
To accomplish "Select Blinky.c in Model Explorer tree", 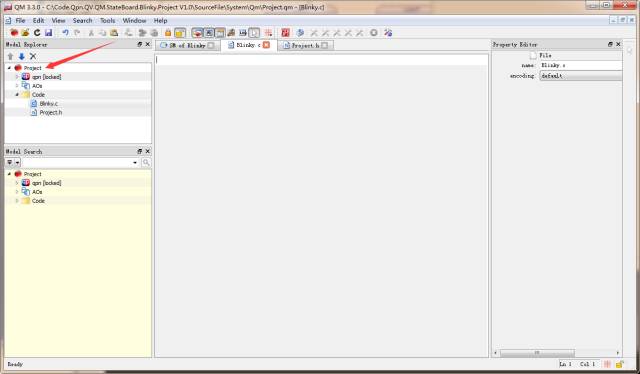I will (49, 104).
